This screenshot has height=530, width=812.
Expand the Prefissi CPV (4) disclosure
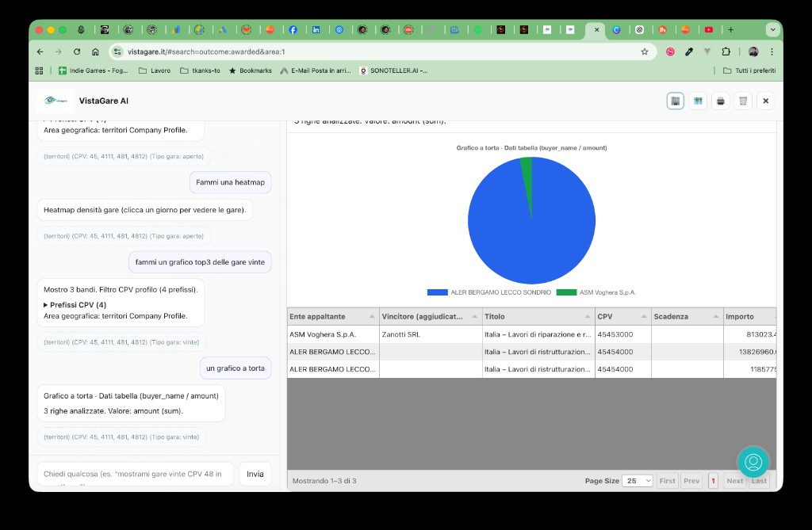(x=75, y=305)
